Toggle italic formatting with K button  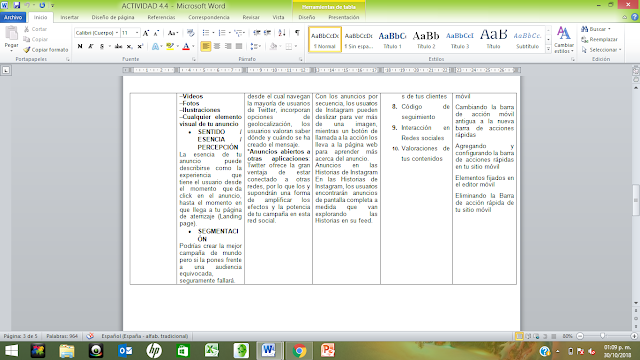point(91,47)
